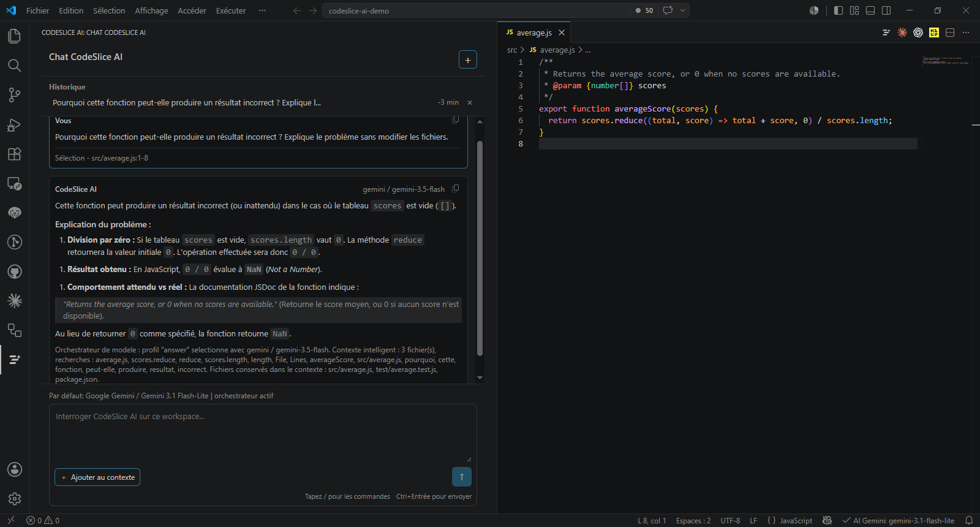The width and height of the screenshot is (980, 527).
Task: Toggle the bottom panel
Action: [x=870, y=10]
